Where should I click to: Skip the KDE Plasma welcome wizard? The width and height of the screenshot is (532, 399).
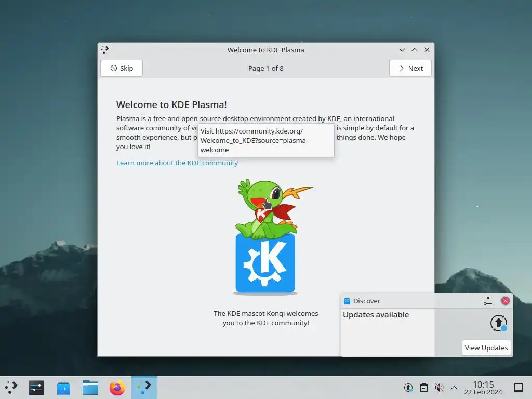coord(122,68)
